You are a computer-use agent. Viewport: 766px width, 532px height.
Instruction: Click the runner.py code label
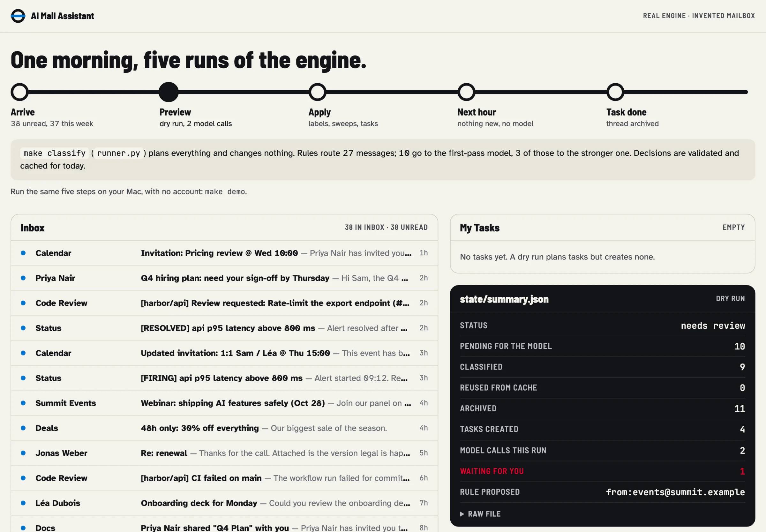click(118, 153)
